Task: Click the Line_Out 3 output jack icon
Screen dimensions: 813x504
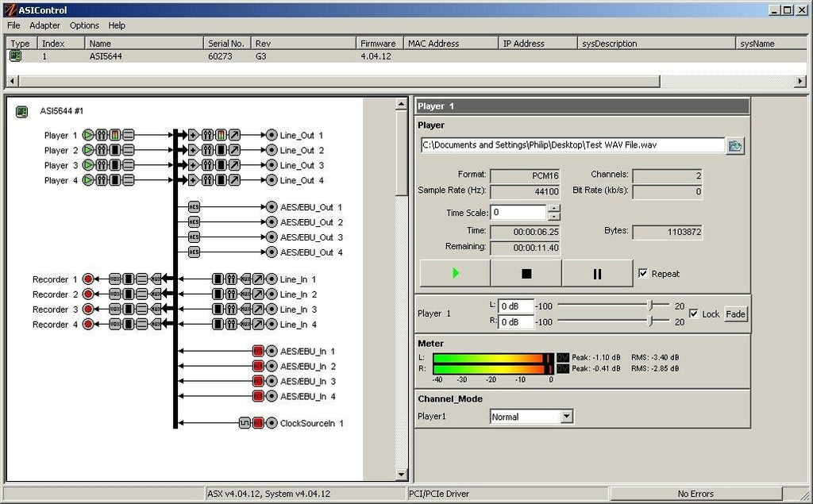Action: coord(272,165)
